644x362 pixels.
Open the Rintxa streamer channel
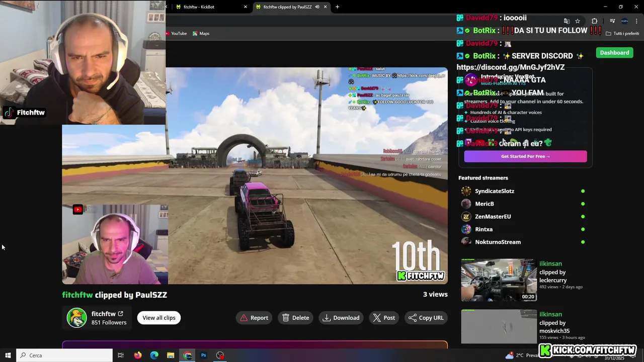484,229
